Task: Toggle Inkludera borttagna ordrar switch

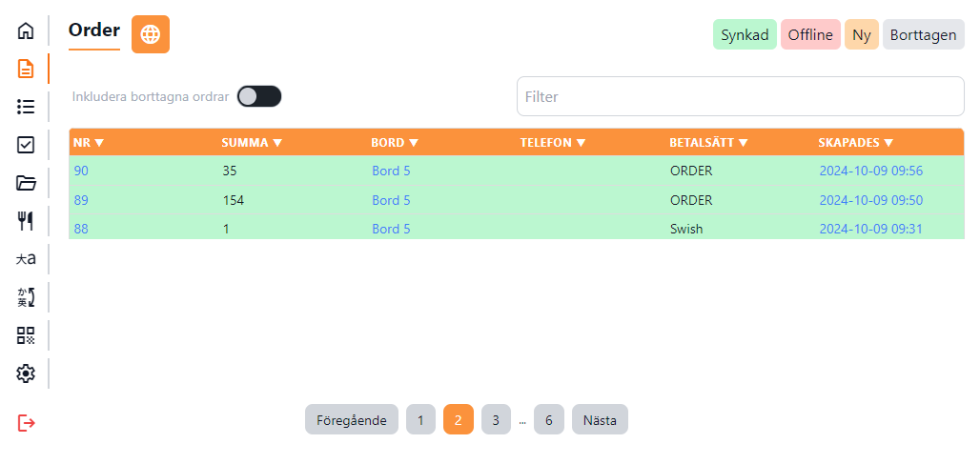Action: 259,96
